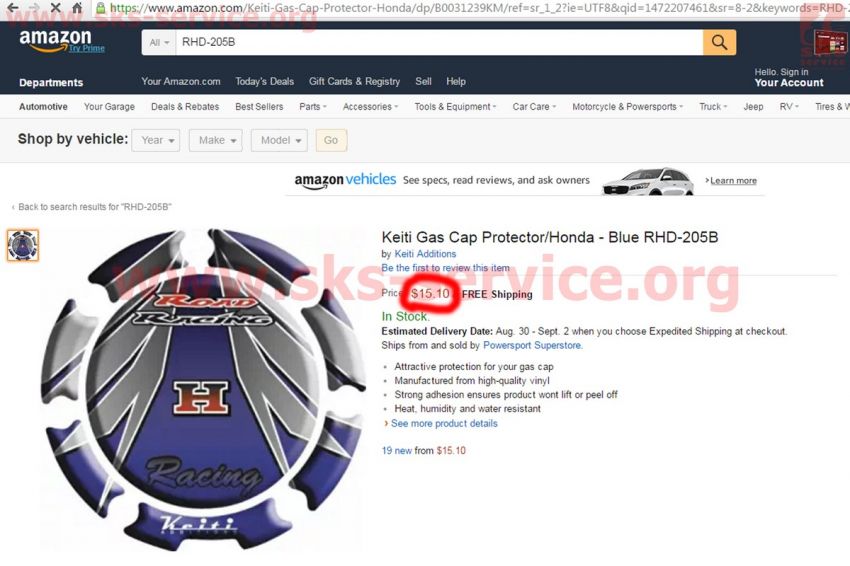Click the browser back arrow
Viewport: 850px width, 566px height.
(12, 8)
